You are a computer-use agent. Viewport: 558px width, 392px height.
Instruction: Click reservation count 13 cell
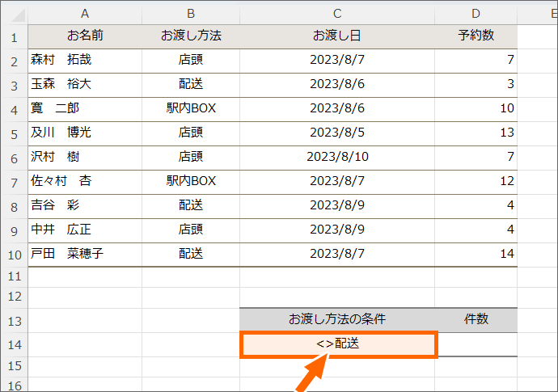click(476, 133)
